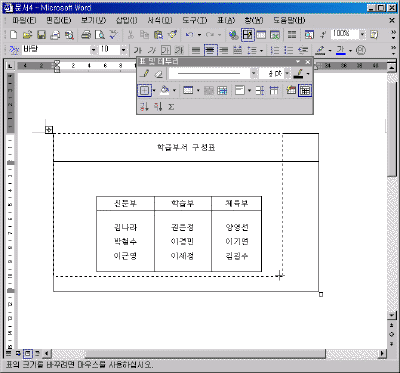Open the font name dropdown
Viewport: 400px width, 373px height.
93,50
